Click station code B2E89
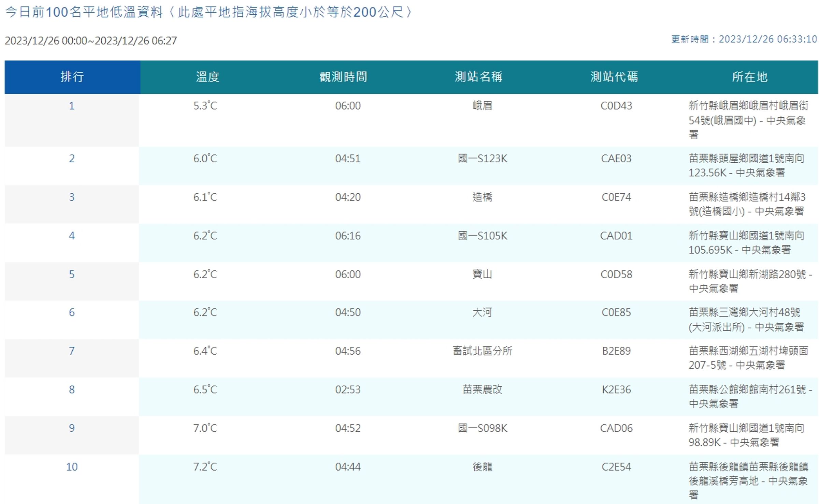Image resolution: width=819 pixels, height=504 pixels. click(616, 351)
